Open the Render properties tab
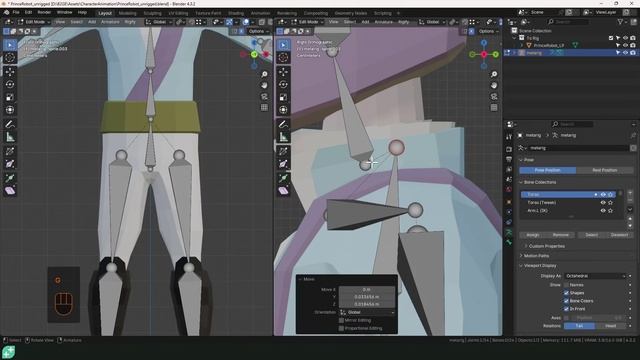 [x=509, y=149]
